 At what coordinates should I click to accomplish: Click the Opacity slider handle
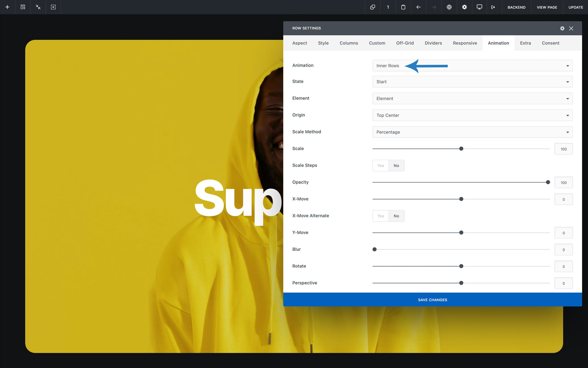[x=548, y=182]
